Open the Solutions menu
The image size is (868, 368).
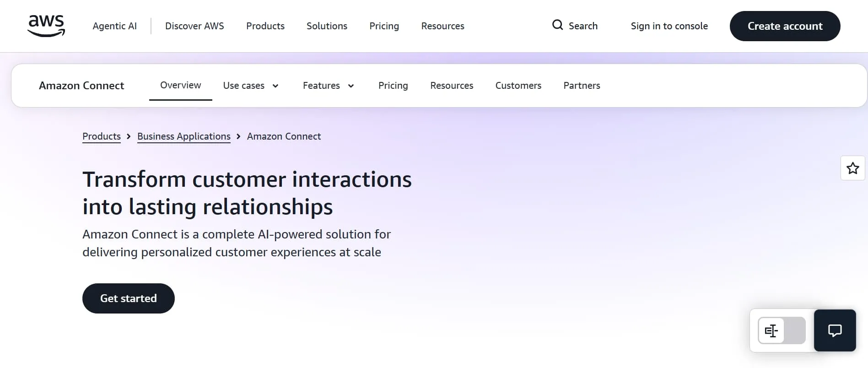pos(327,26)
